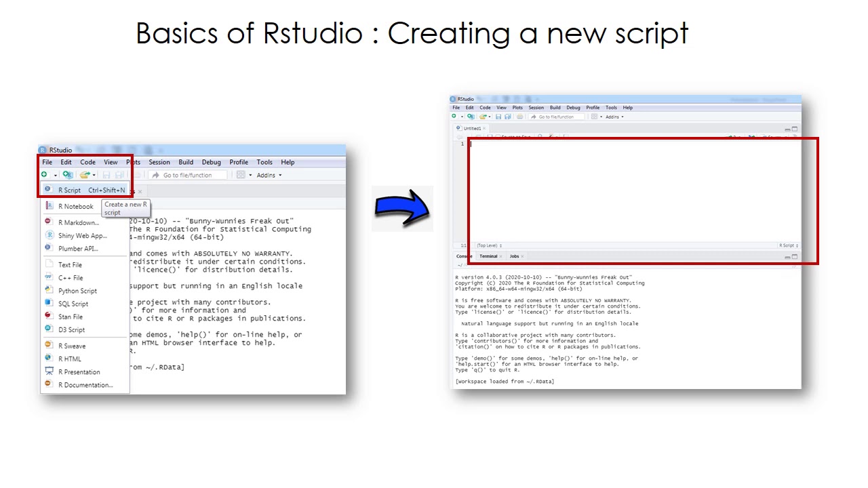868x488 pixels.
Task: Click the workspace panes grid icon in left window
Action: pyautogui.click(x=241, y=175)
